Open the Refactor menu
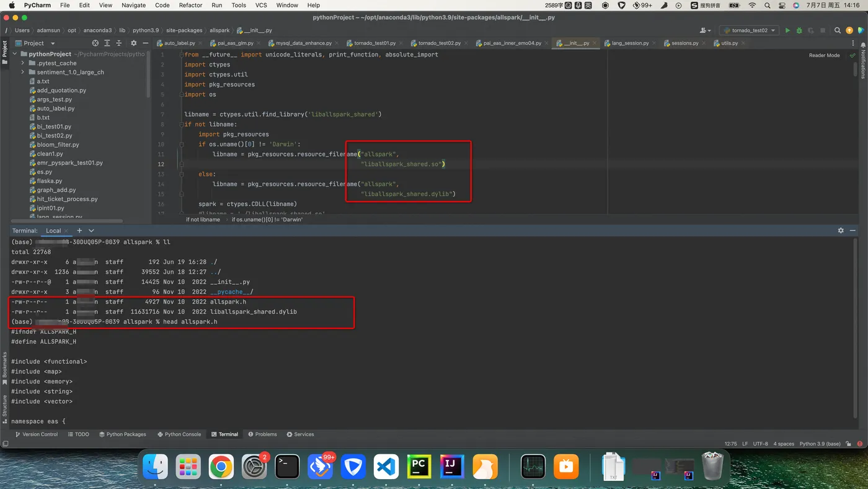The width and height of the screenshot is (868, 489). (x=190, y=5)
